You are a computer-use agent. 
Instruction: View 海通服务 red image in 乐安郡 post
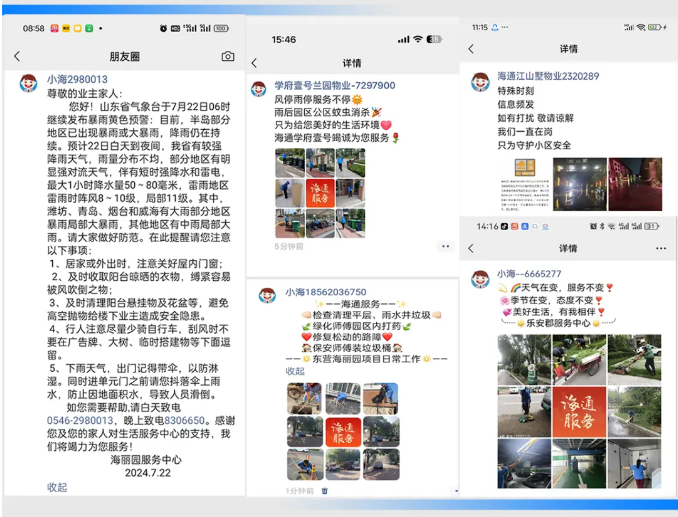click(x=579, y=412)
